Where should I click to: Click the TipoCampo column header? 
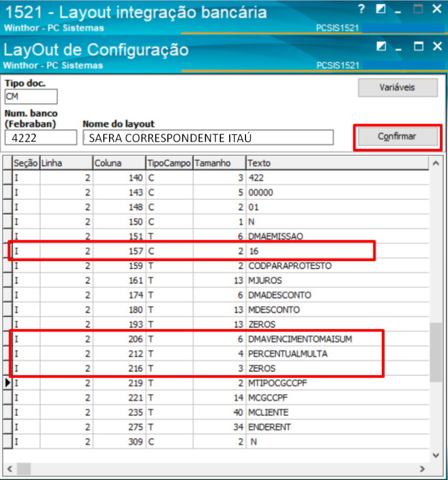(169, 163)
